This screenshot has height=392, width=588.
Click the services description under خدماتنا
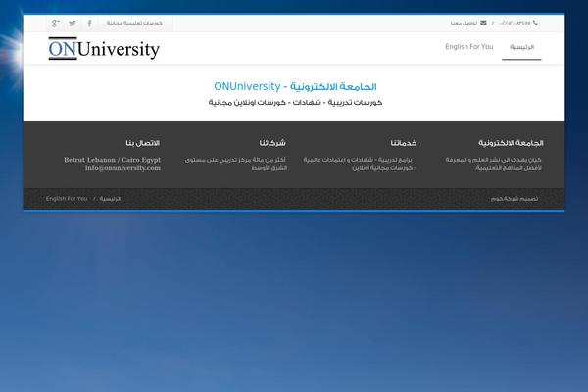tap(360, 164)
